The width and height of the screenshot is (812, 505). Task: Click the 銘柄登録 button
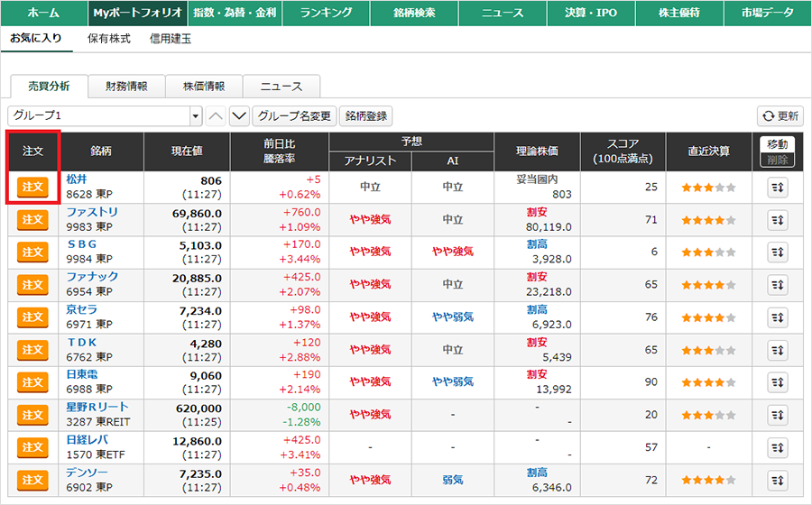point(366,116)
